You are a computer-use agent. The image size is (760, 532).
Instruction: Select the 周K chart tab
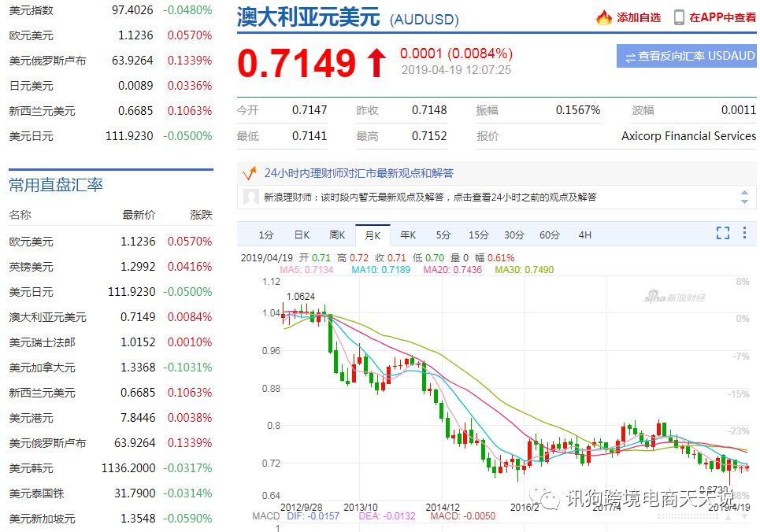[337, 235]
